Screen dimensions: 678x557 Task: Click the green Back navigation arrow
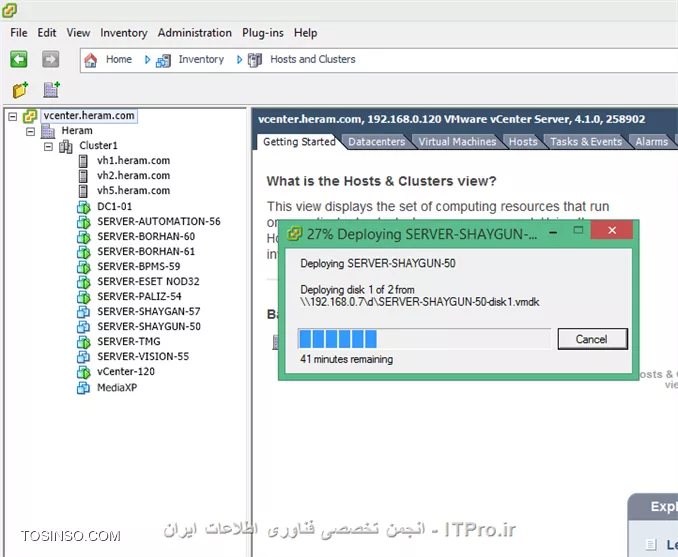pos(19,59)
